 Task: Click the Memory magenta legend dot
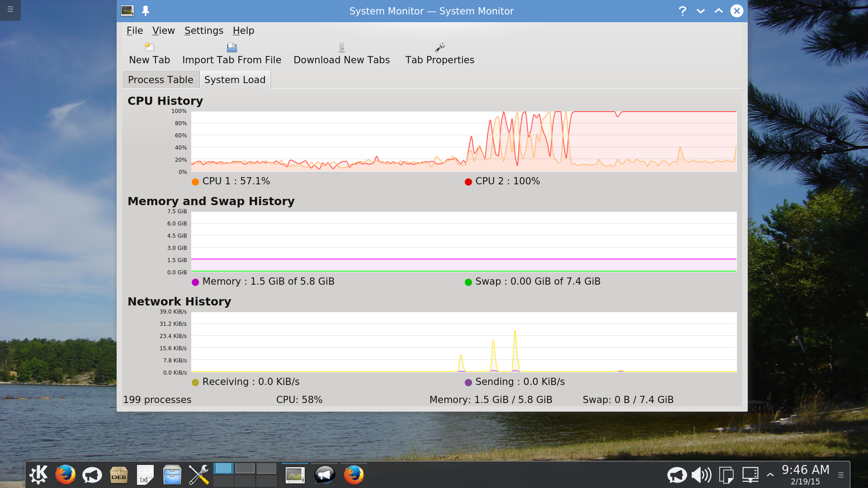tap(195, 282)
